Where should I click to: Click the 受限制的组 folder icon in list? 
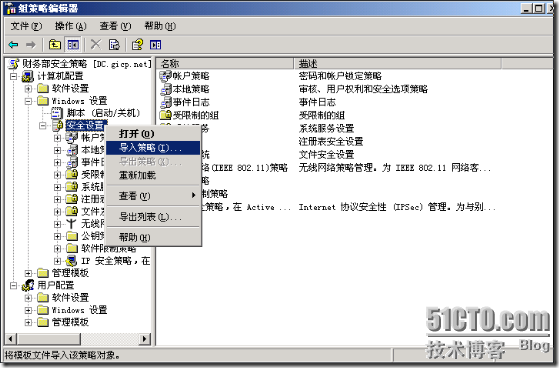coord(166,115)
